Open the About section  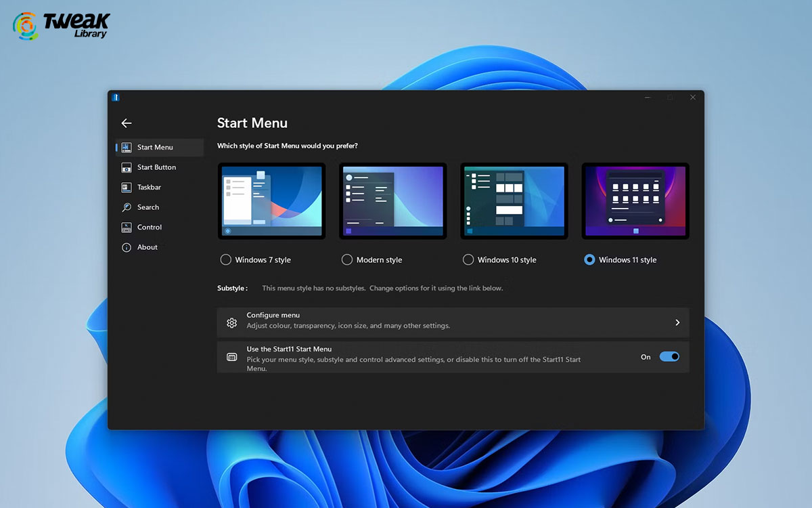[148, 247]
